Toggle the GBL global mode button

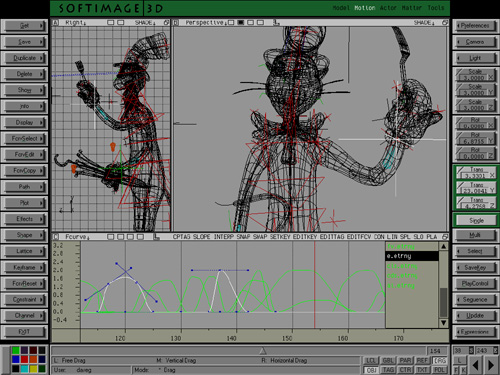[388, 360]
